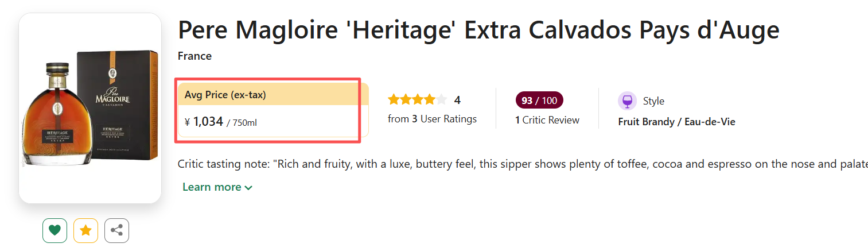Image resolution: width=868 pixels, height=247 pixels.
Task: Click the Fruit Brandy / Eau-de-Vie style link
Action: coord(676,122)
